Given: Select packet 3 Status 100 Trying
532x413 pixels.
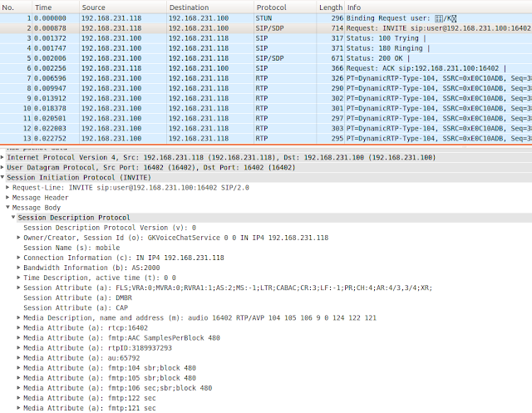Looking at the screenshot, I should (x=266, y=38).
